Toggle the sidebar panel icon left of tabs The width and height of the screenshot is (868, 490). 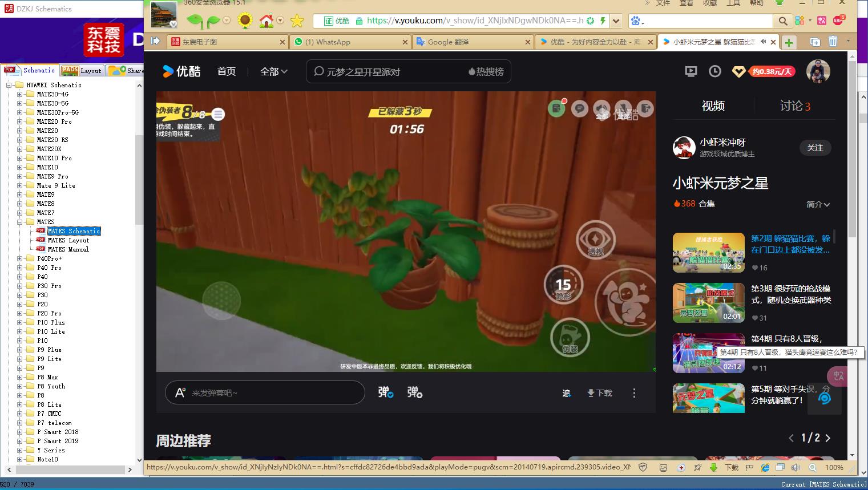[155, 41]
